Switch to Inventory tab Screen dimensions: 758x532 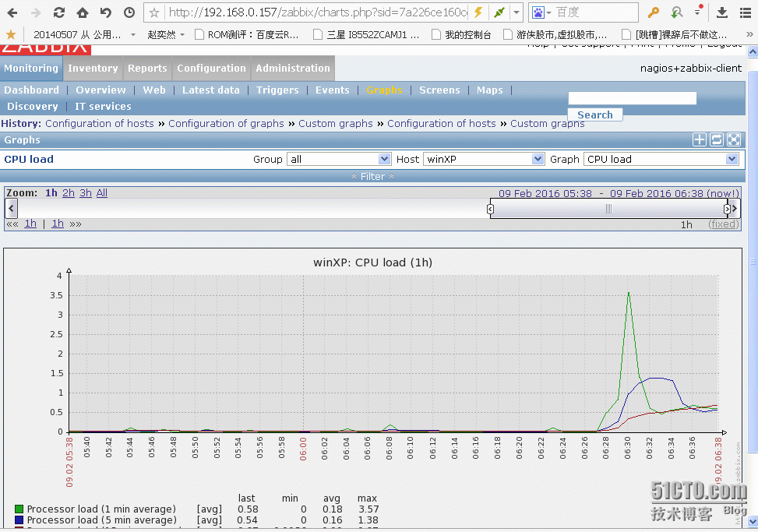[x=93, y=68]
